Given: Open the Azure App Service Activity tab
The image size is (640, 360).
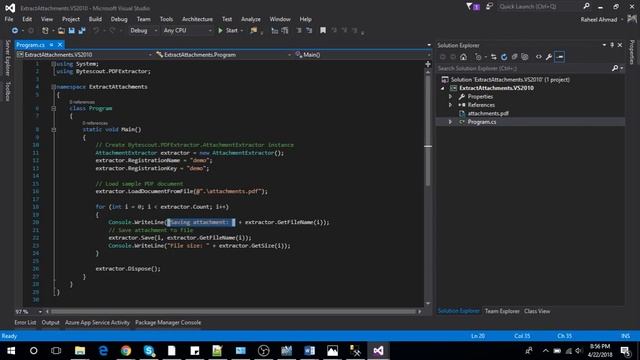Looking at the screenshot, I should point(97,322).
